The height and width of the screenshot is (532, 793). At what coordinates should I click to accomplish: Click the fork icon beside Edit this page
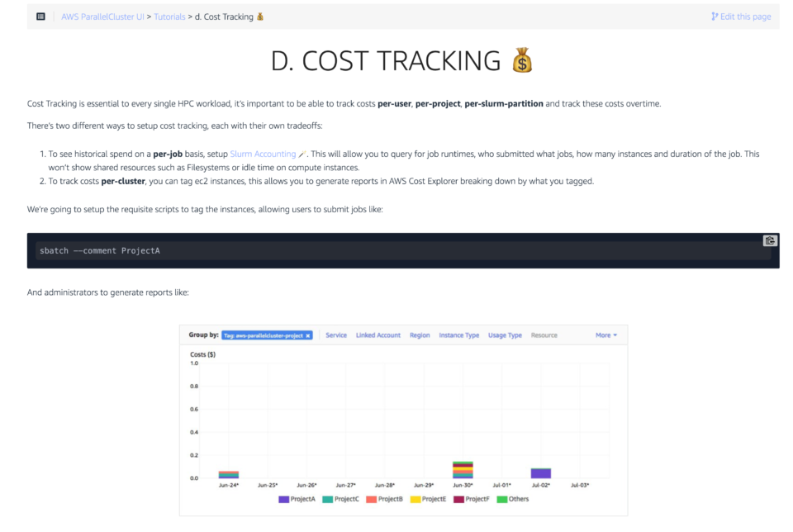tap(714, 17)
